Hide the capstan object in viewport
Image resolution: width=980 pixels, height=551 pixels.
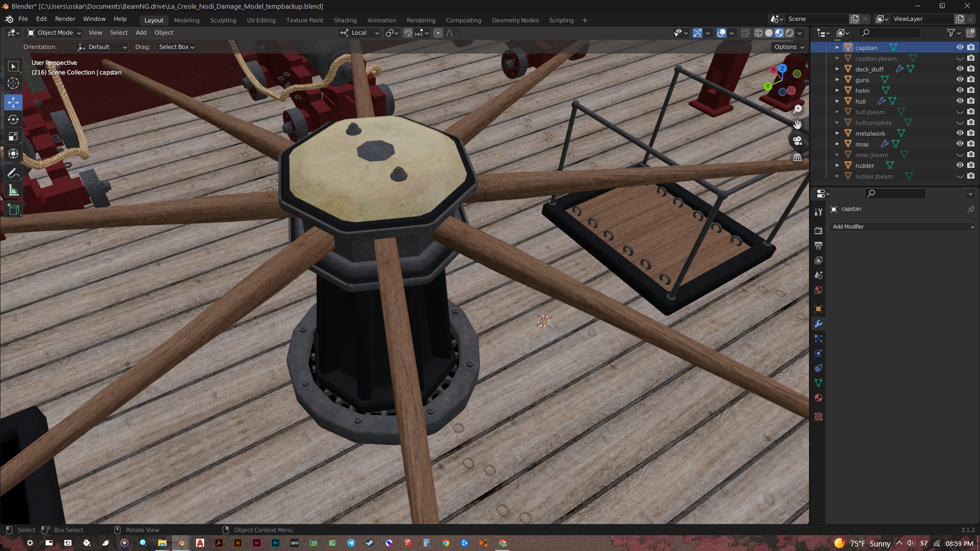[960, 47]
